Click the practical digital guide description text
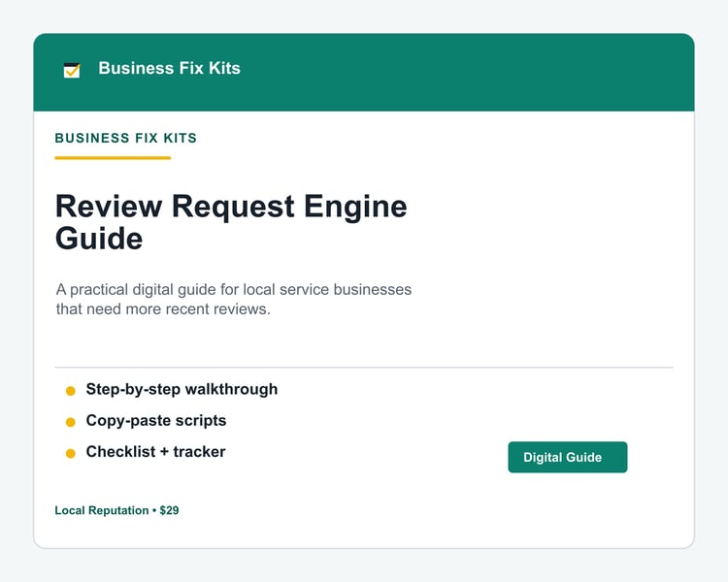Image resolution: width=728 pixels, height=582 pixels. pos(234,299)
